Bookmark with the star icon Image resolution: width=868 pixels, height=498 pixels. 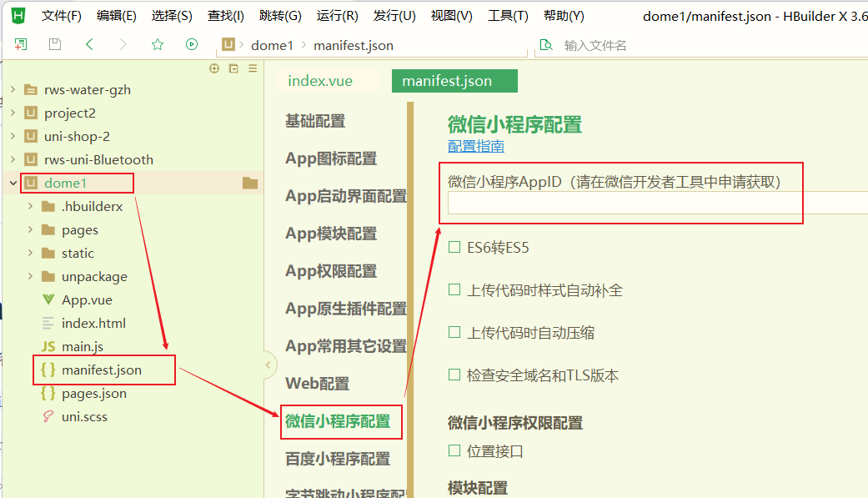point(158,44)
